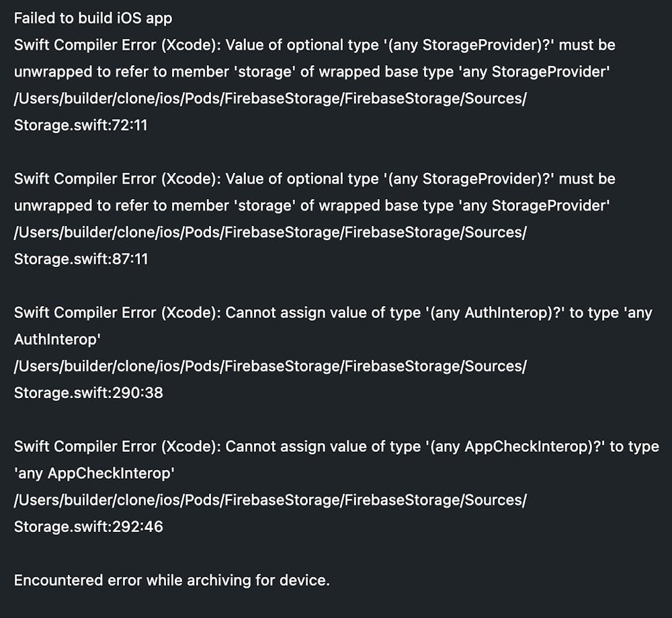Click the AuthInterop "Cannot assign value" error line
Image resolution: width=672 pixels, height=618 pixels.
333,313
